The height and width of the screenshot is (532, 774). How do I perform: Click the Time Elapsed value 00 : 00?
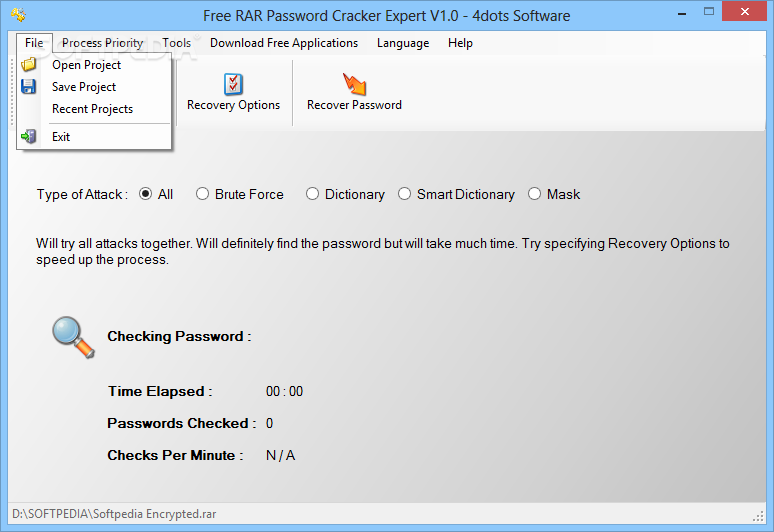[x=284, y=391]
